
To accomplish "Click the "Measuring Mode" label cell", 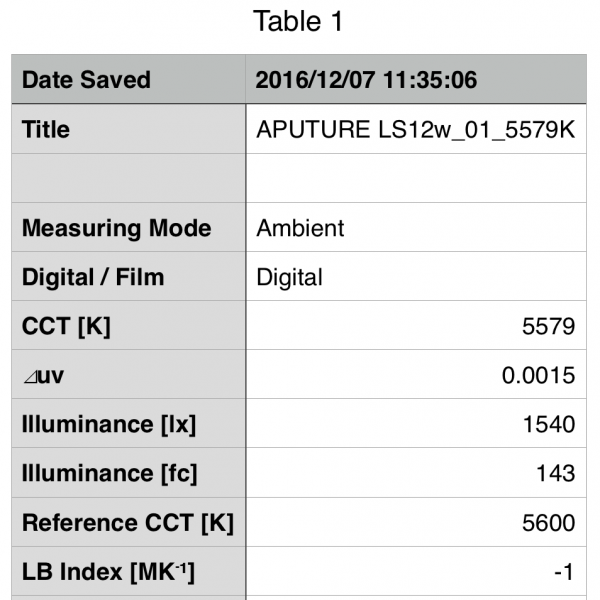I will [128, 227].
